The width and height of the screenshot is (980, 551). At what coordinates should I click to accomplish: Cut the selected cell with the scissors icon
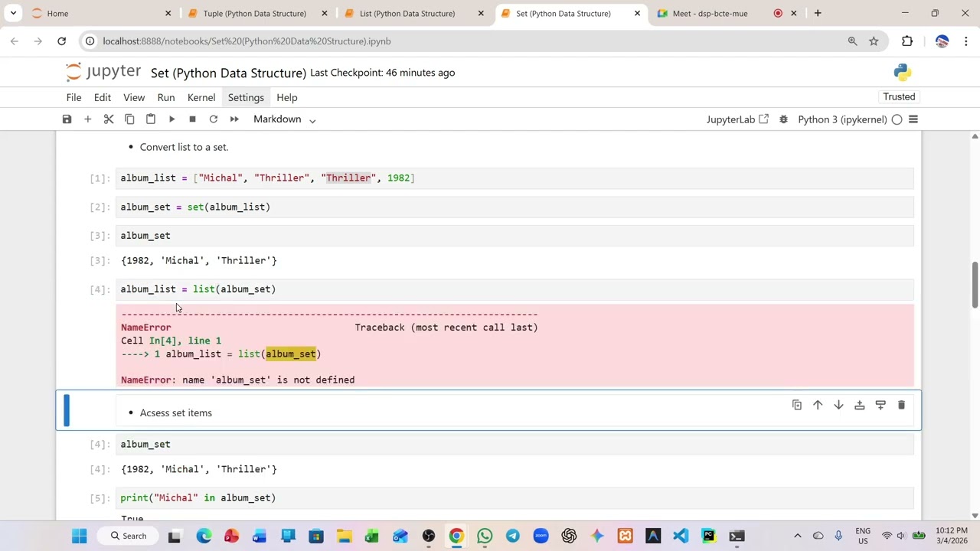click(109, 119)
